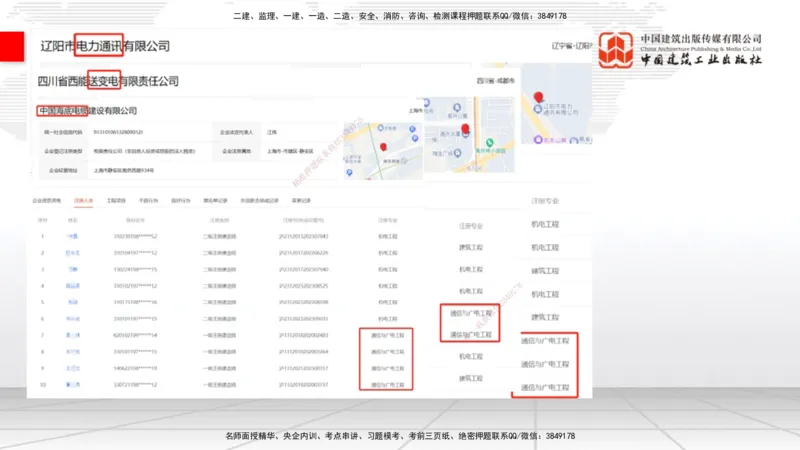
Task: Open the 变更记录 tab
Action: point(301,201)
